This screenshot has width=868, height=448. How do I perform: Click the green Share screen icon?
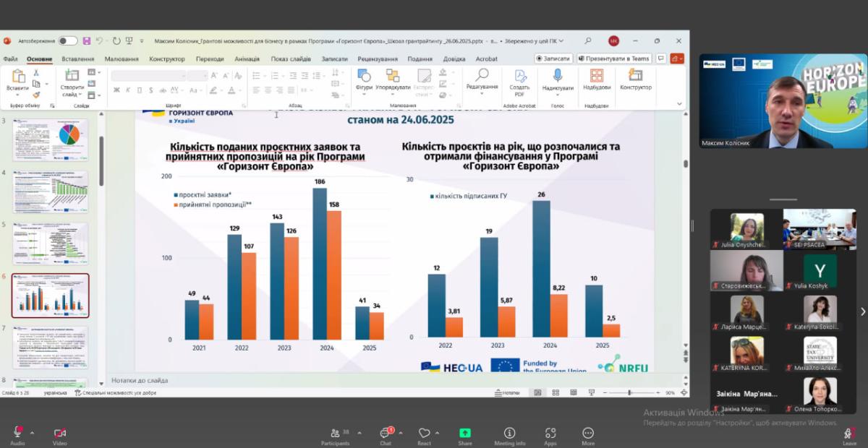[465, 432]
